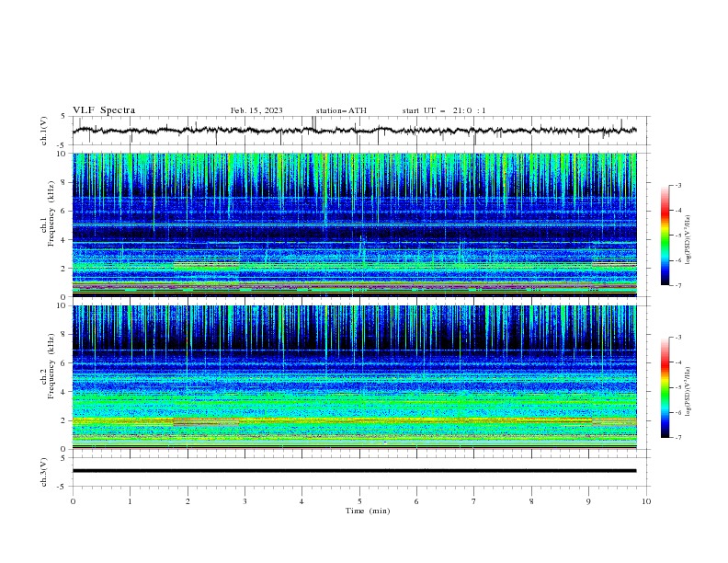Click the "2" tick on the time axis

tap(188, 501)
